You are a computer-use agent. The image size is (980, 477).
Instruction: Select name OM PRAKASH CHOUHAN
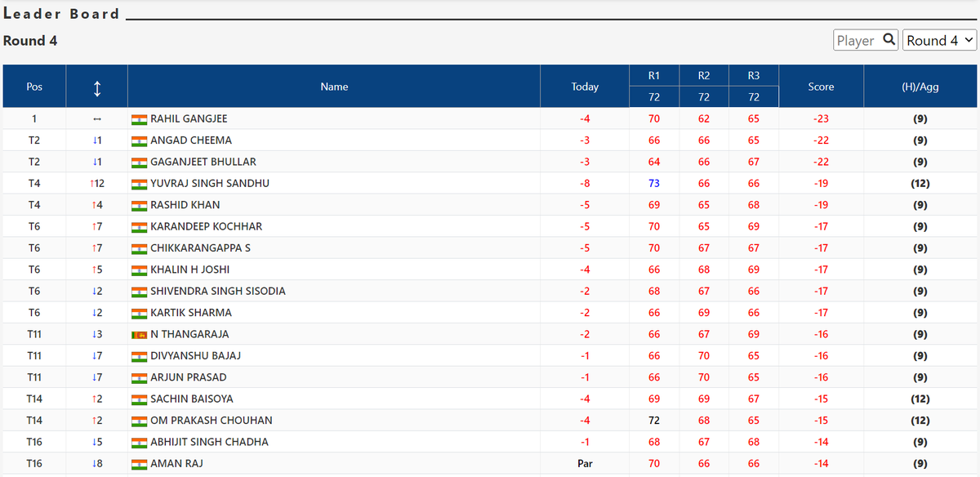pos(212,421)
